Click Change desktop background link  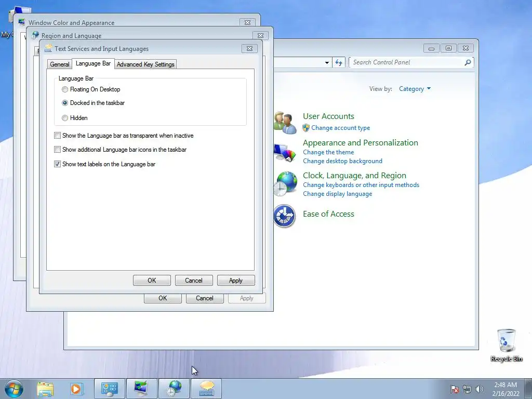343,161
